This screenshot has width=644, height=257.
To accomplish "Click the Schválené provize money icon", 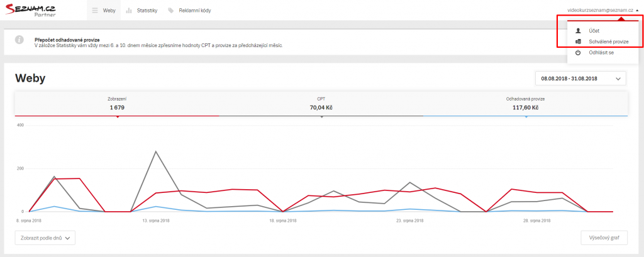I will pos(579,41).
